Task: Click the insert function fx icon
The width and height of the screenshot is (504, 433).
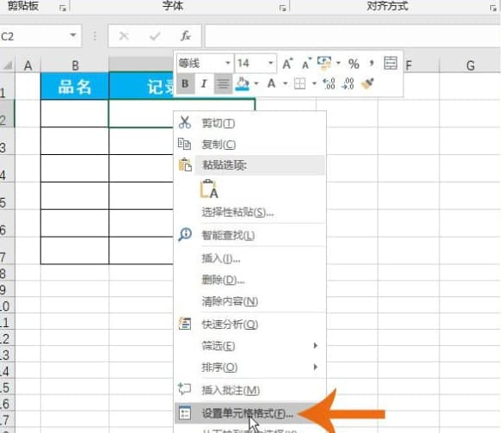Action: pos(186,36)
